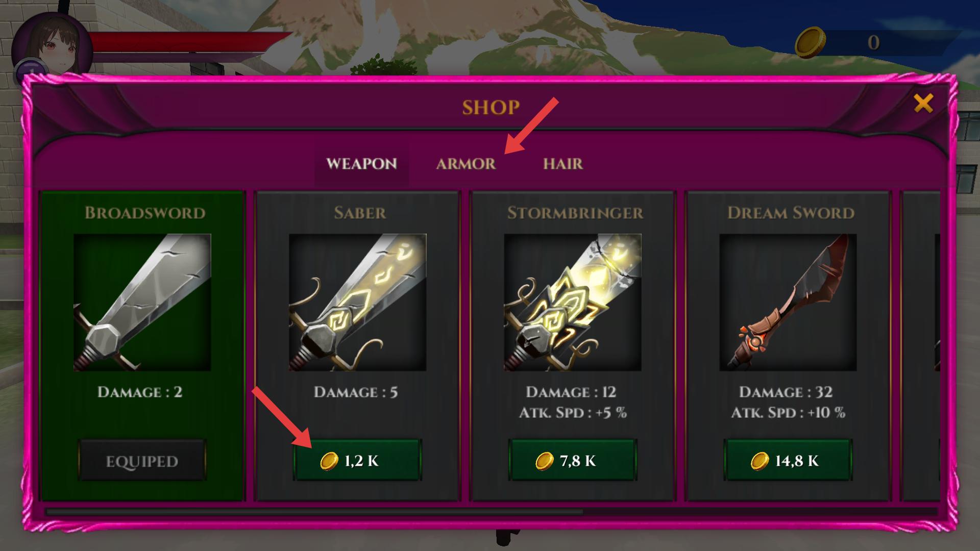Click the partially visible fifth weapon card
This screenshot has width=980, height=551.
(x=920, y=346)
